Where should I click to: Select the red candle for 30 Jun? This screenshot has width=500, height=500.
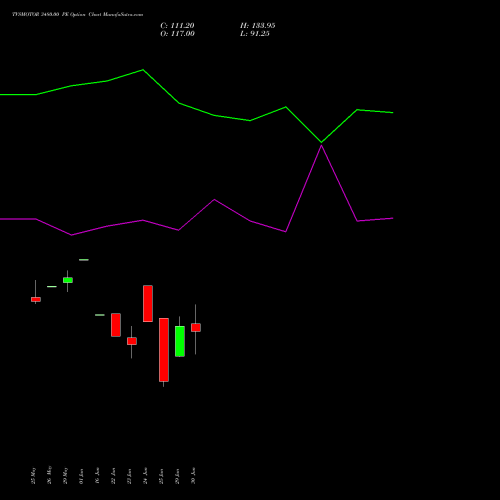[x=196, y=327]
